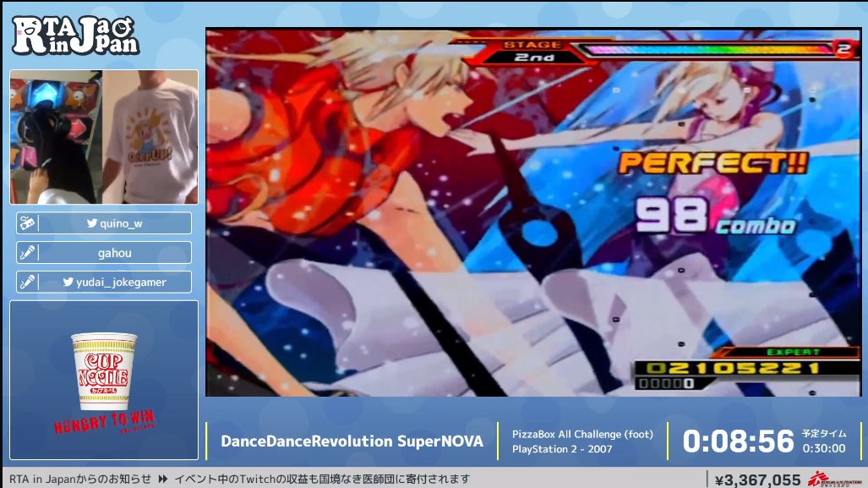Viewport: 868px width, 488px height.
Task: Open the gahou commentator label
Action: [x=104, y=253]
